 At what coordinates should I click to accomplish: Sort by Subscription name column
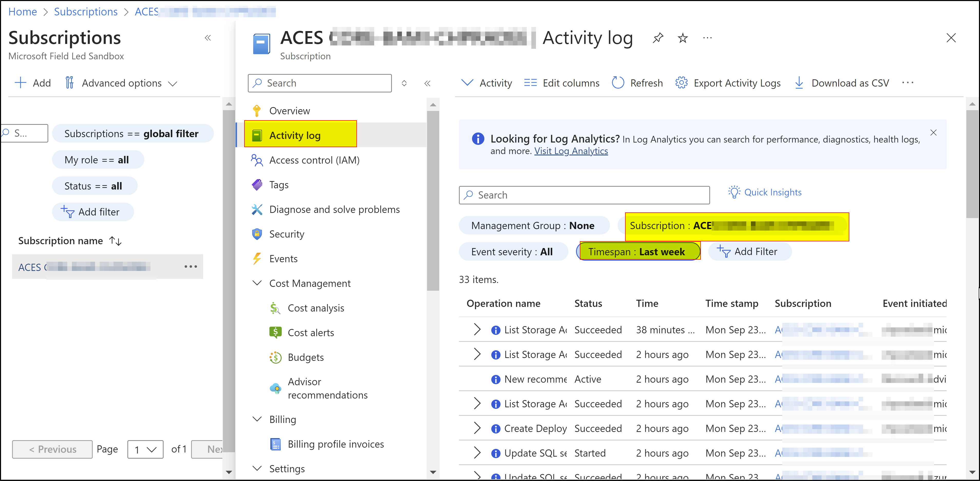pos(70,241)
